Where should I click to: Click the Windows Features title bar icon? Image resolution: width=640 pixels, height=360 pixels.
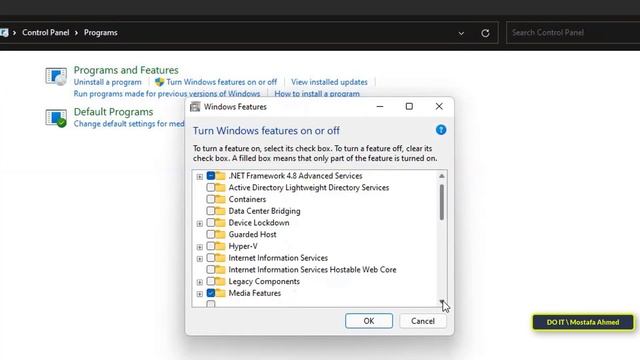(x=195, y=107)
